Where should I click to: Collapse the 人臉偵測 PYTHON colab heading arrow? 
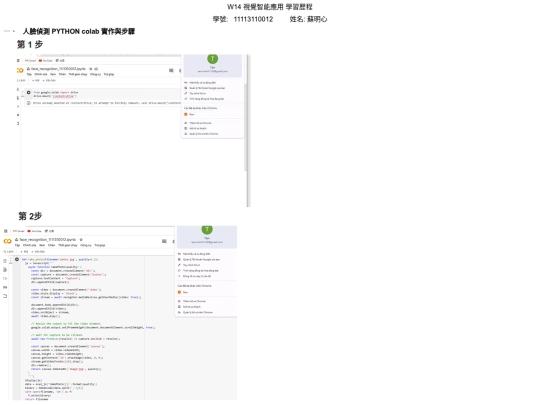(x=13, y=31)
